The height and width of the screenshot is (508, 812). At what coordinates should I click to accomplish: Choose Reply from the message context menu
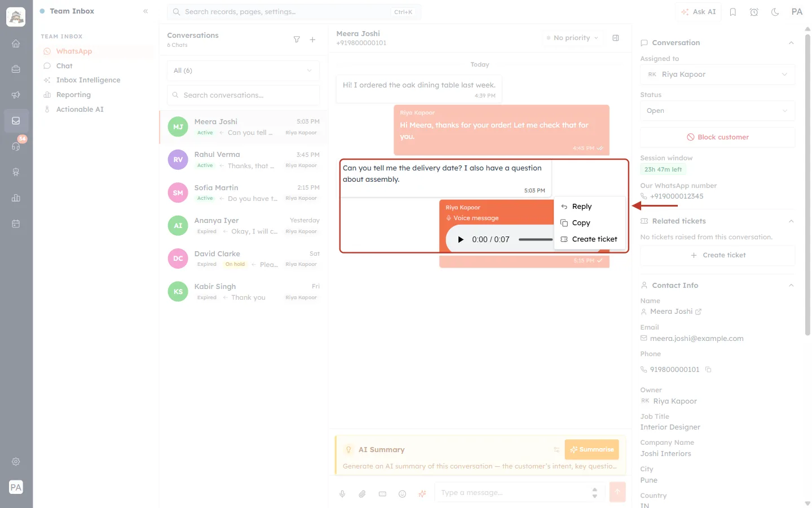(x=590, y=207)
